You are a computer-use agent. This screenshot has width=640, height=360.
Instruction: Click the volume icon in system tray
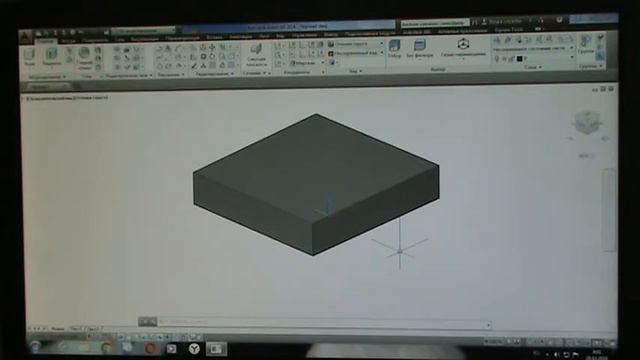pos(556,355)
